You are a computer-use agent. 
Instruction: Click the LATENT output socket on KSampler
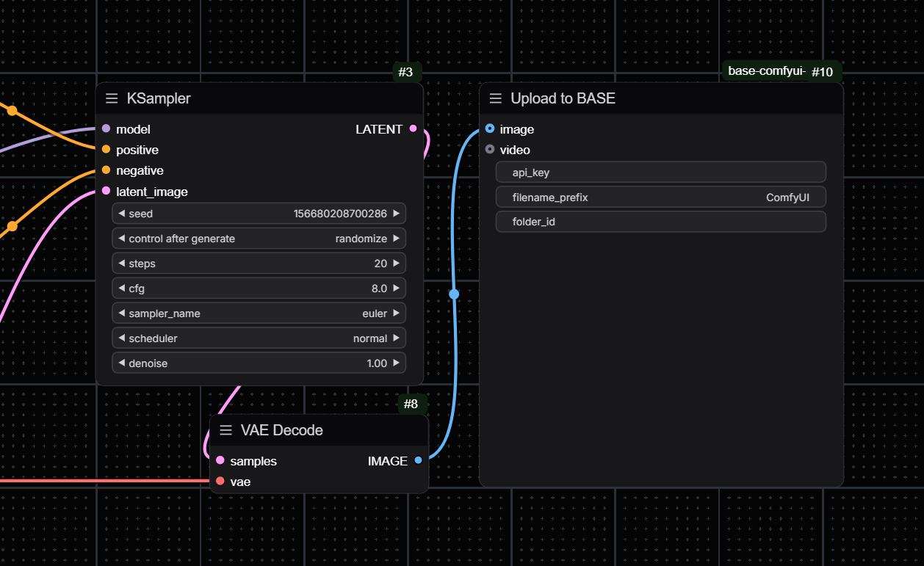[413, 128]
